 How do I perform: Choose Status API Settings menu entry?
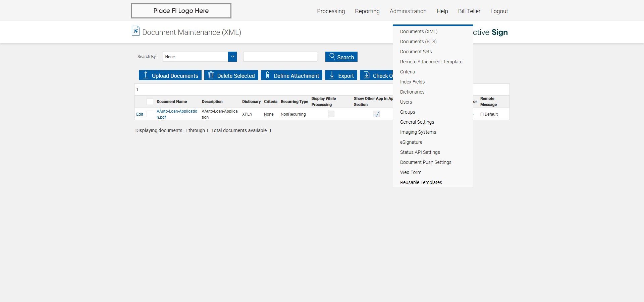tap(420, 152)
